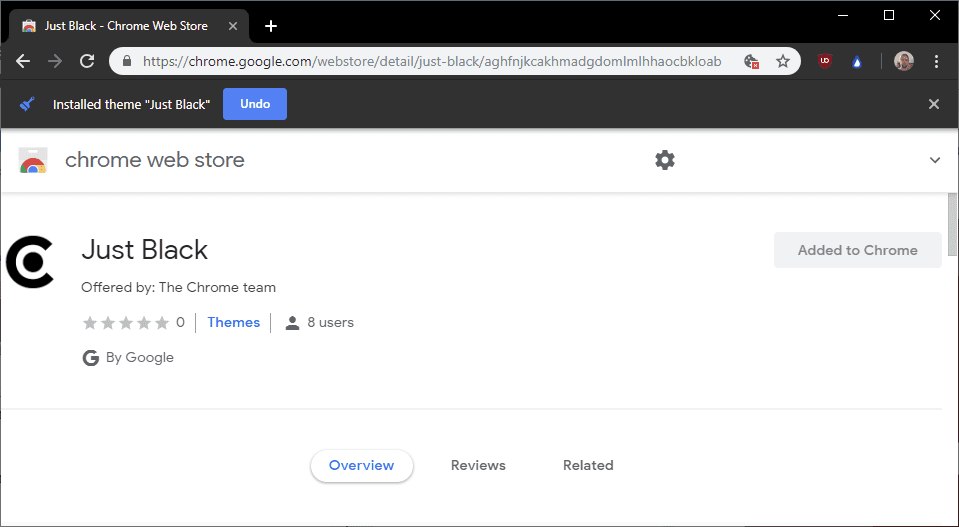The height and width of the screenshot is (527, 959).
Task: Open a new tab with plus button
Action: pos(270,26)
